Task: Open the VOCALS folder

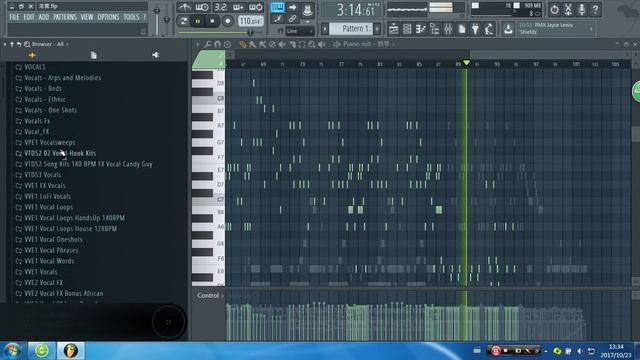Action: coord(35,67)
